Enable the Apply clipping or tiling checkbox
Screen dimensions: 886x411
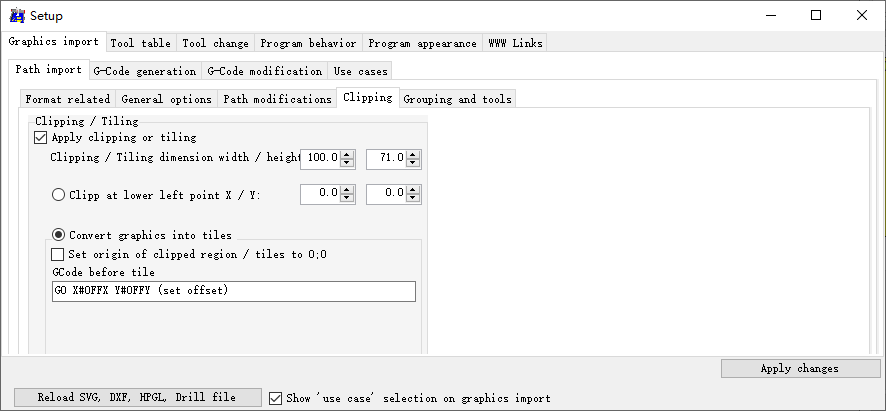click(41, 138)
